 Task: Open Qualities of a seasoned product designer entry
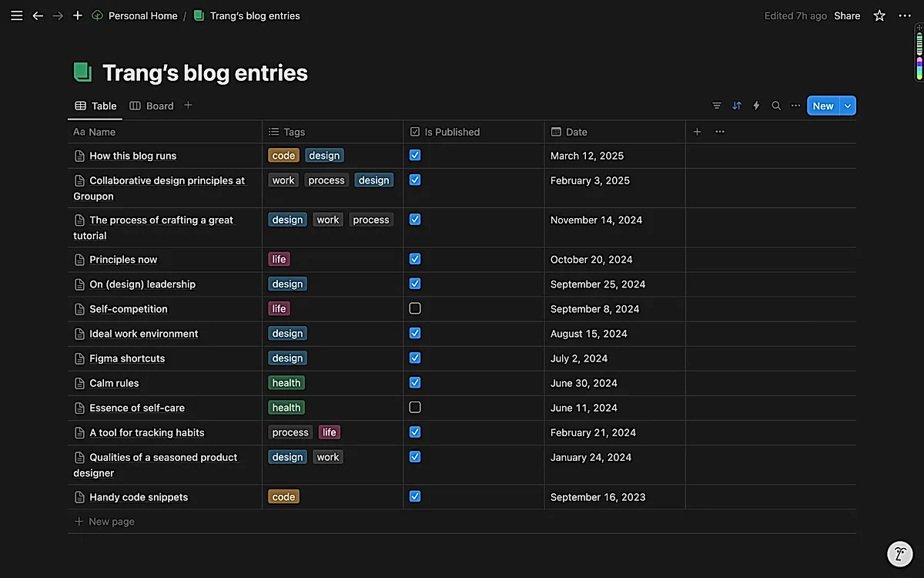click(156, 465)
